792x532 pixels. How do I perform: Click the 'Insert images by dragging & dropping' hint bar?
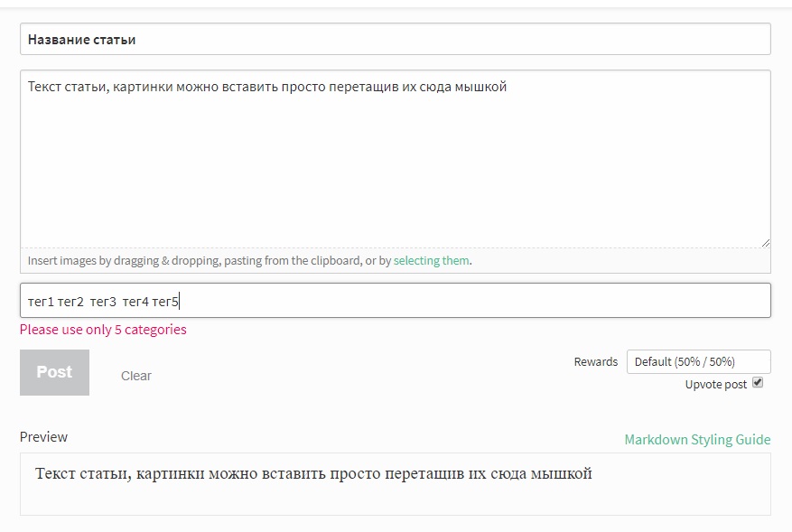(395, 261)
